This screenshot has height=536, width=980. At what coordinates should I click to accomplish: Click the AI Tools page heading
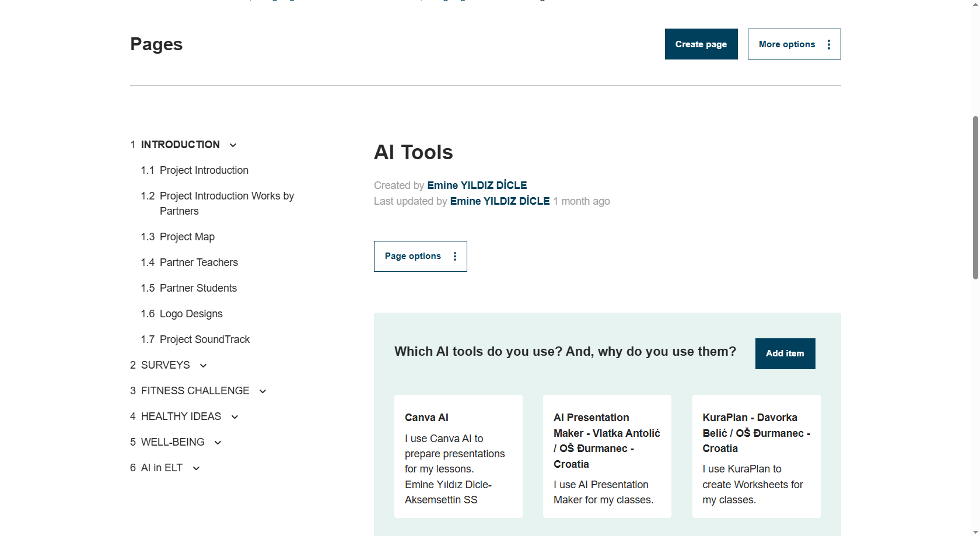point(414,152)
